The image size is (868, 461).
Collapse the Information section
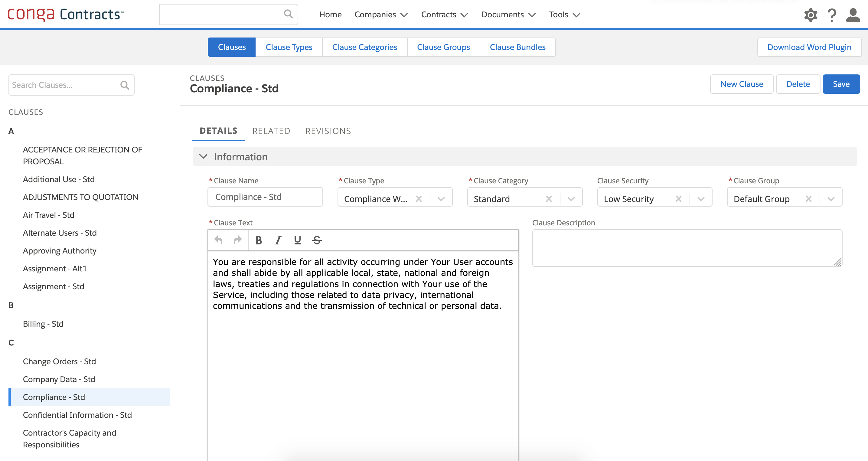click(x=203, y=157)
